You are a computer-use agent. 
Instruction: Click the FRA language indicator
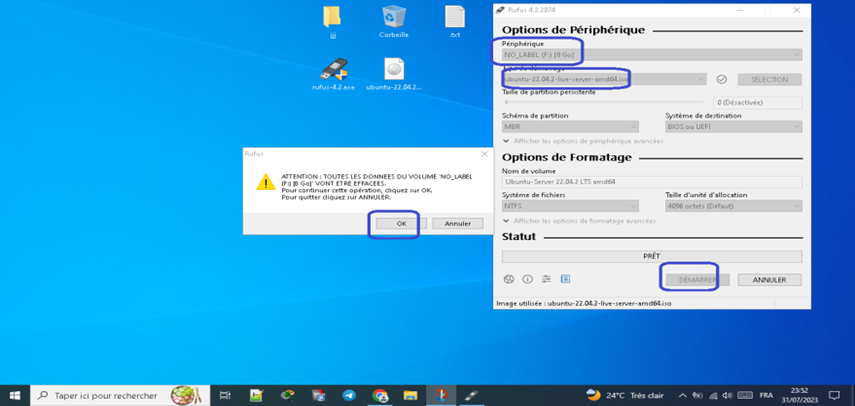[766, 396]
